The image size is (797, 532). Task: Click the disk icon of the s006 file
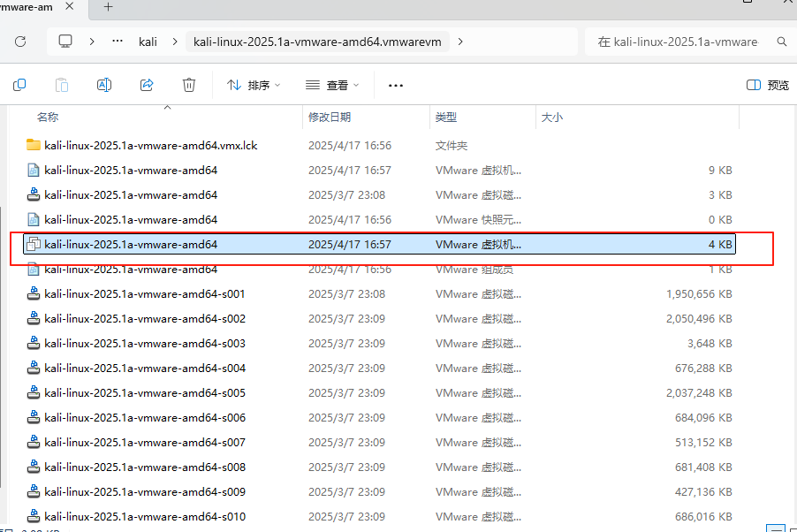[34, 417]
